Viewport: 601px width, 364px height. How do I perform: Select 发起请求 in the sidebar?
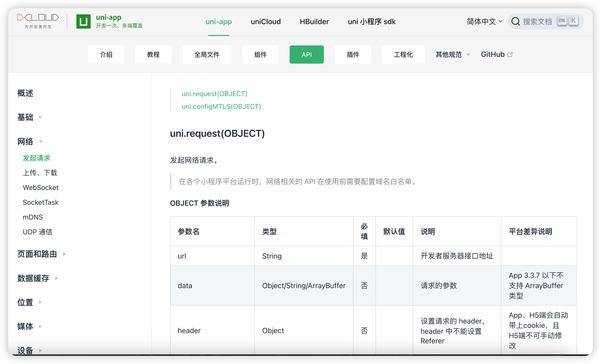click(x=36, y=158)
